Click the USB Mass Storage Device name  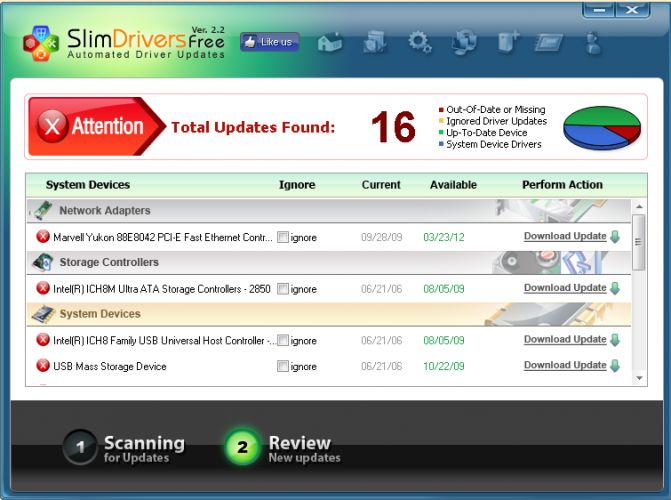click(110, 366)
